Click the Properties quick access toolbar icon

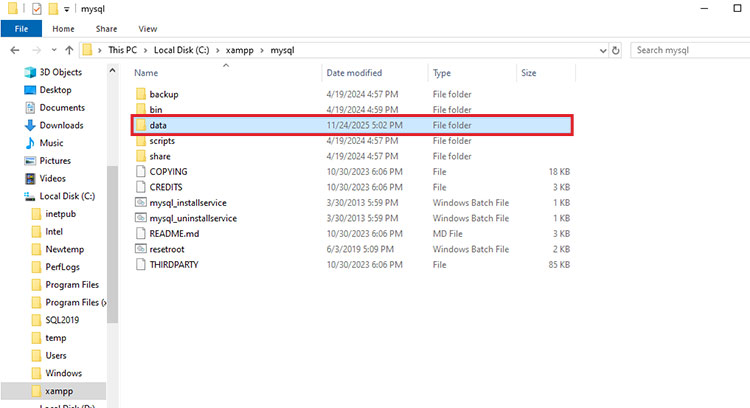coord(37,9)
